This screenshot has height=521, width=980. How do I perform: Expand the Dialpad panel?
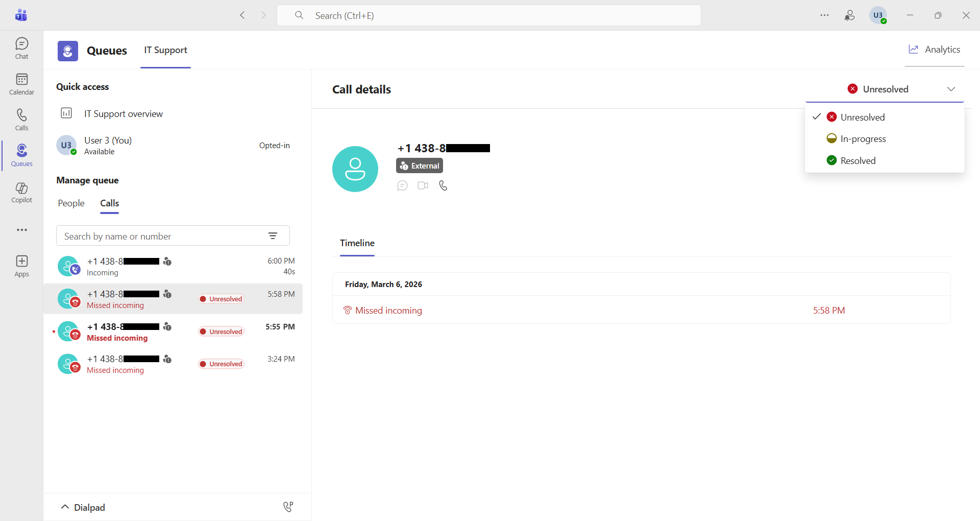(82, 507)
